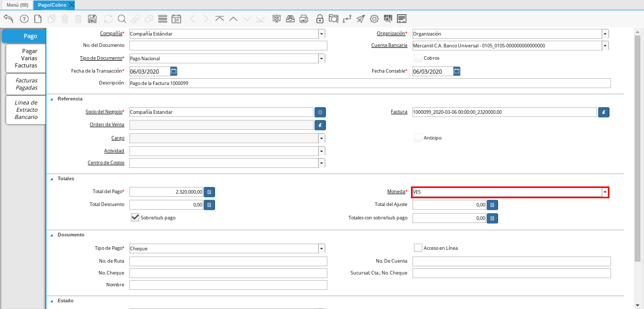Tick the Anticipo checkbox
The height and width of the screenshot is (309, 644).
418,138
